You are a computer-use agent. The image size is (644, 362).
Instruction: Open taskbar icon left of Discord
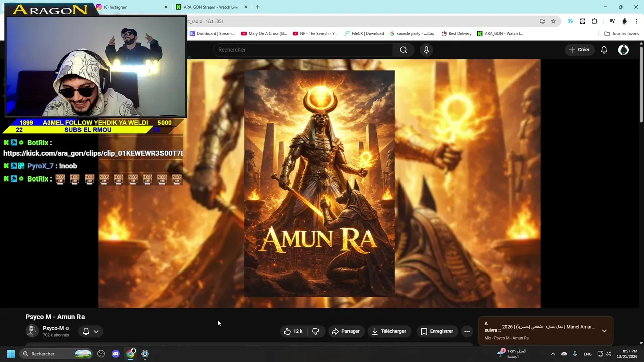click(x=101, y=354)
